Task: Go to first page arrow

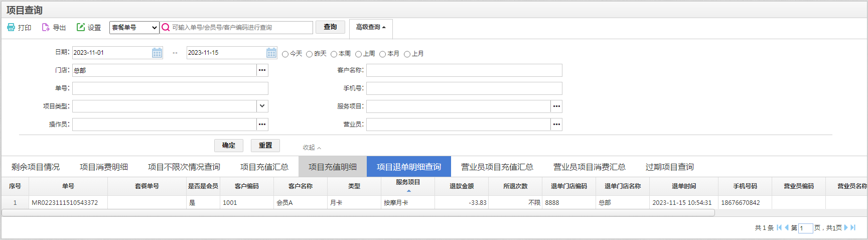Action: [x=779, y=227]
